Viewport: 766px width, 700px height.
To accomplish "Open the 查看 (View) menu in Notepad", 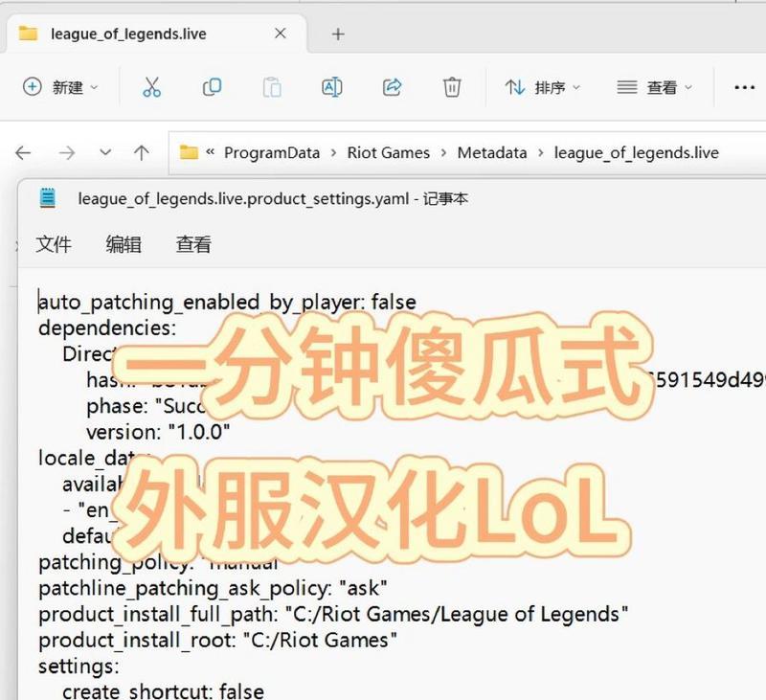I will coord(193,244).
